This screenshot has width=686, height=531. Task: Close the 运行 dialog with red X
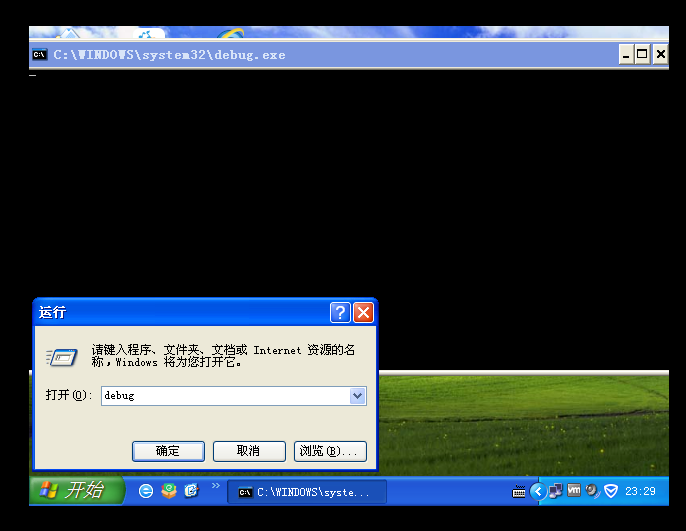tap(363, 312)
